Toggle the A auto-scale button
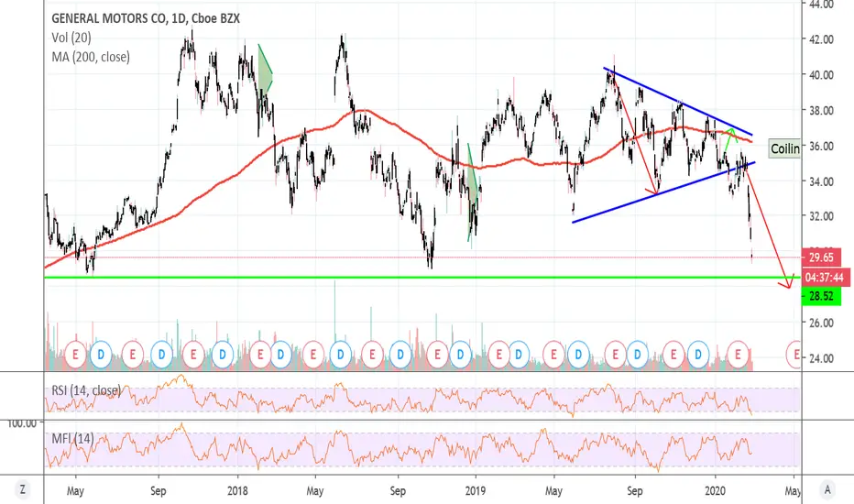Viewport: 854px width, 504px height. click(x=827, y=489)
